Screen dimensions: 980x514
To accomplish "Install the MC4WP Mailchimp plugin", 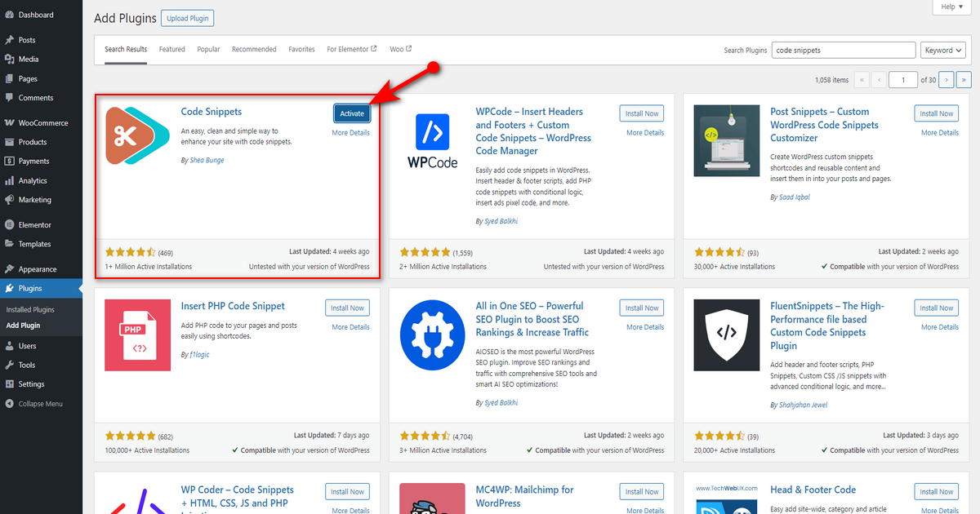I will pyautogui.click(x=642, y=491).
